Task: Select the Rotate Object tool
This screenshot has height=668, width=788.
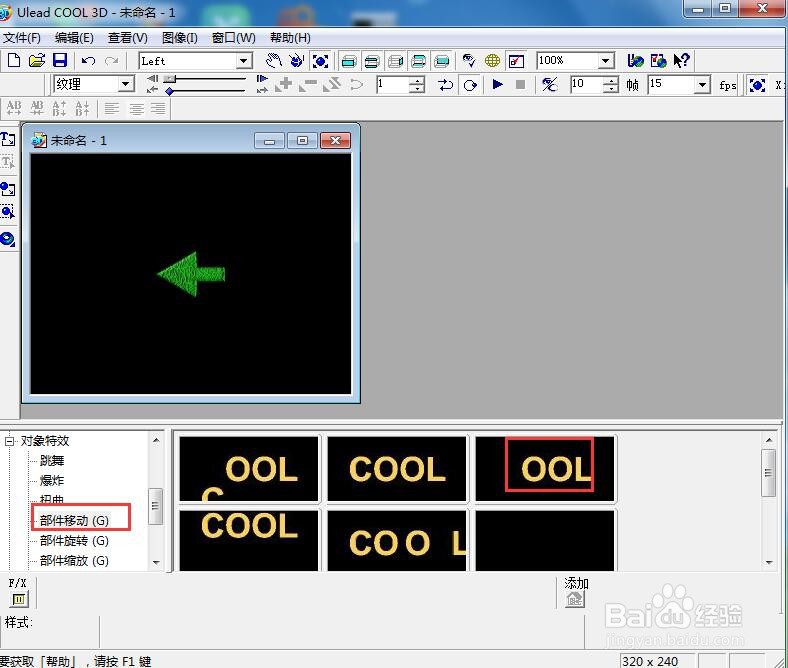Action: click(297, 61)
